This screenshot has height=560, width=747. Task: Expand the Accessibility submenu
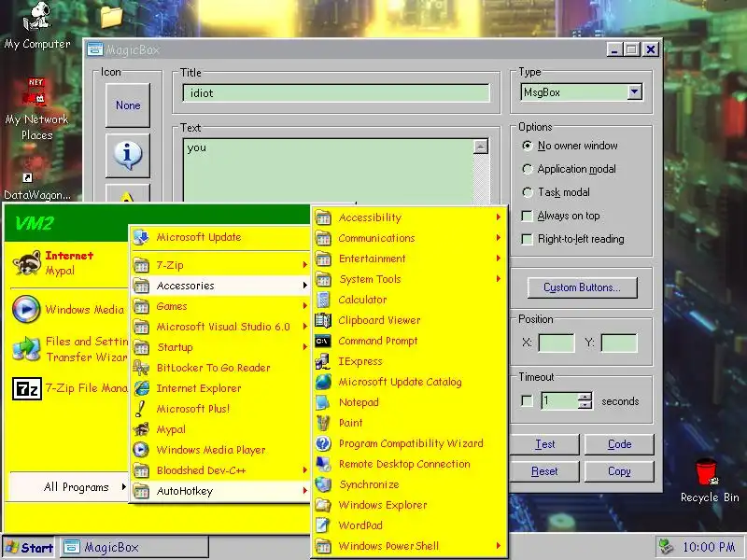pyautogui.click(x=410, y=217)
